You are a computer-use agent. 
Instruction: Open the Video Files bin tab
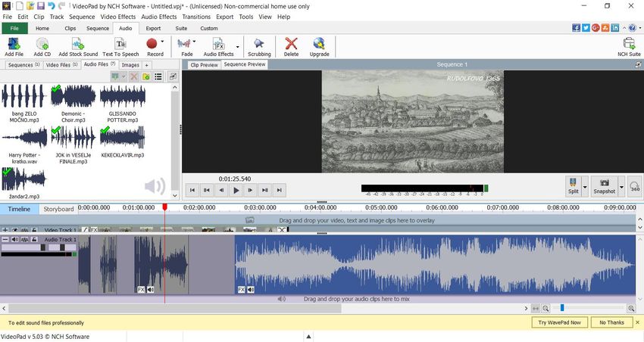click(x=61, y=65)
